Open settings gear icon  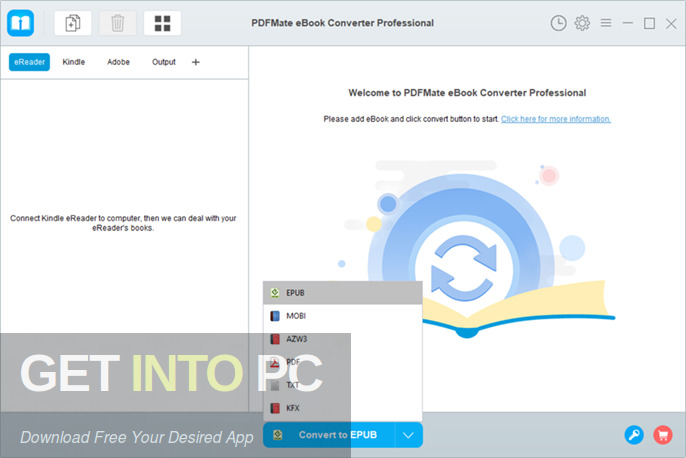(582, 23)
